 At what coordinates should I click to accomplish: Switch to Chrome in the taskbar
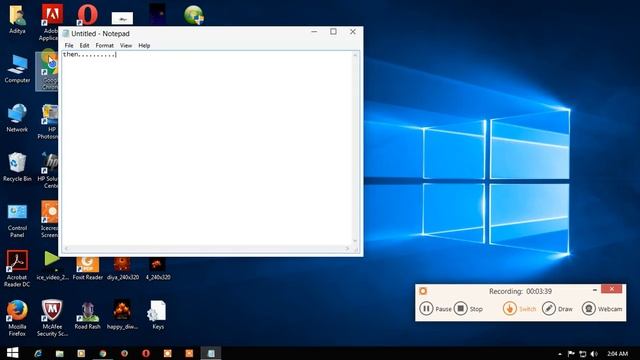pos(102,353)
